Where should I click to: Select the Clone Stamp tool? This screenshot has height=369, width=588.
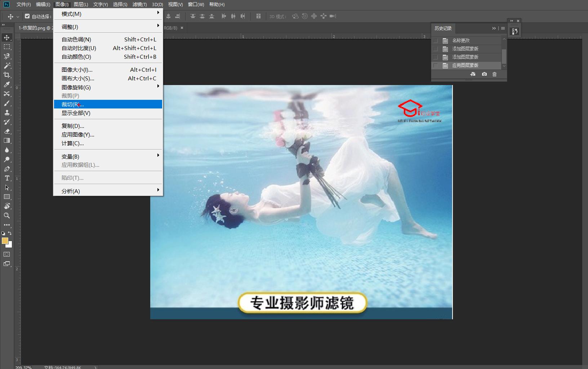6,113
